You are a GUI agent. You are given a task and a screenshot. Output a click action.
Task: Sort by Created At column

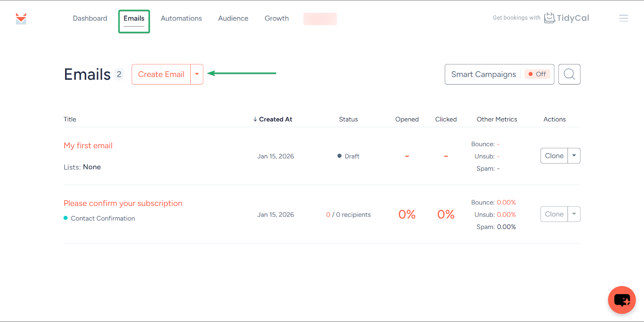(272, 119)
